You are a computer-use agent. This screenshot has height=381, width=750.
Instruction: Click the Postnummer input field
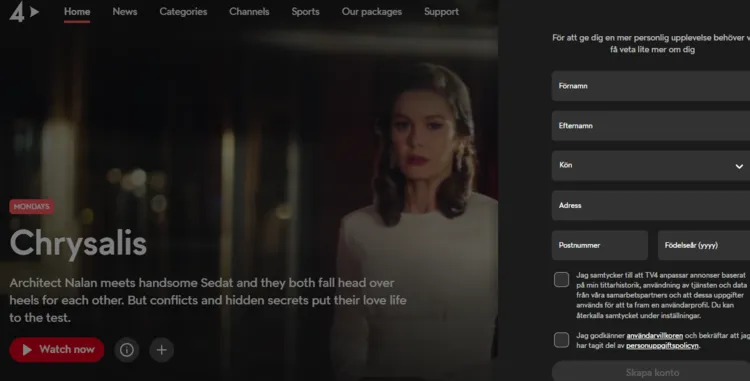coord(600,245)
